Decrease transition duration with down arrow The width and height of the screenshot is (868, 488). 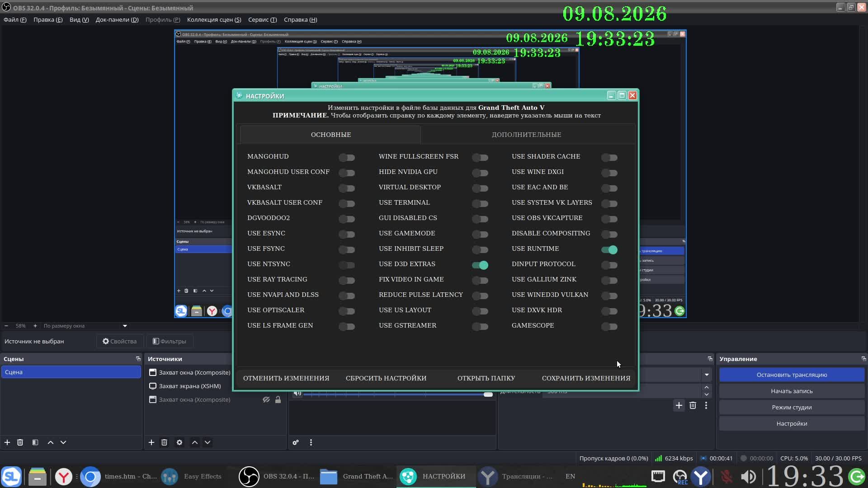point(707,394)
